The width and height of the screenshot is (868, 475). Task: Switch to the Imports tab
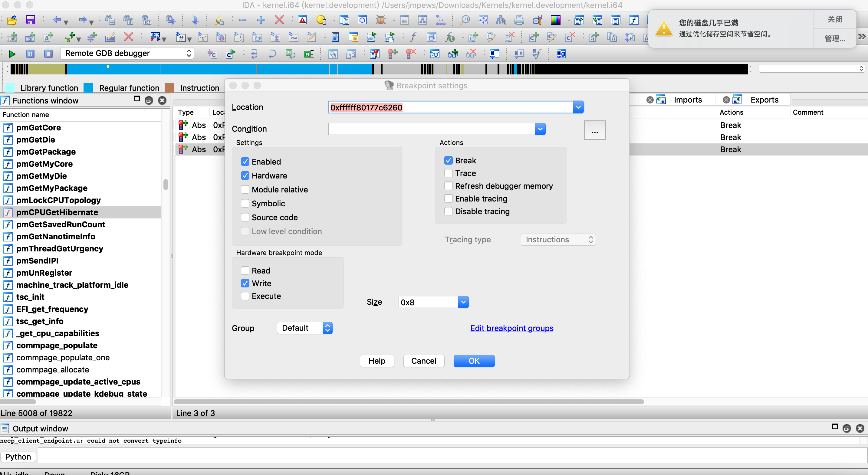(x=687, y=100)
